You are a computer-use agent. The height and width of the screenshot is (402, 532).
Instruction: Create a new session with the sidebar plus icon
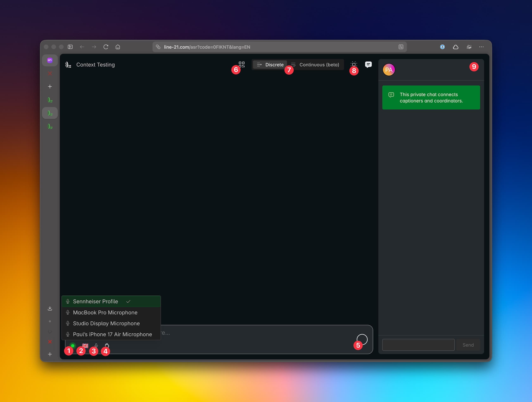click(x=50, y=86)
